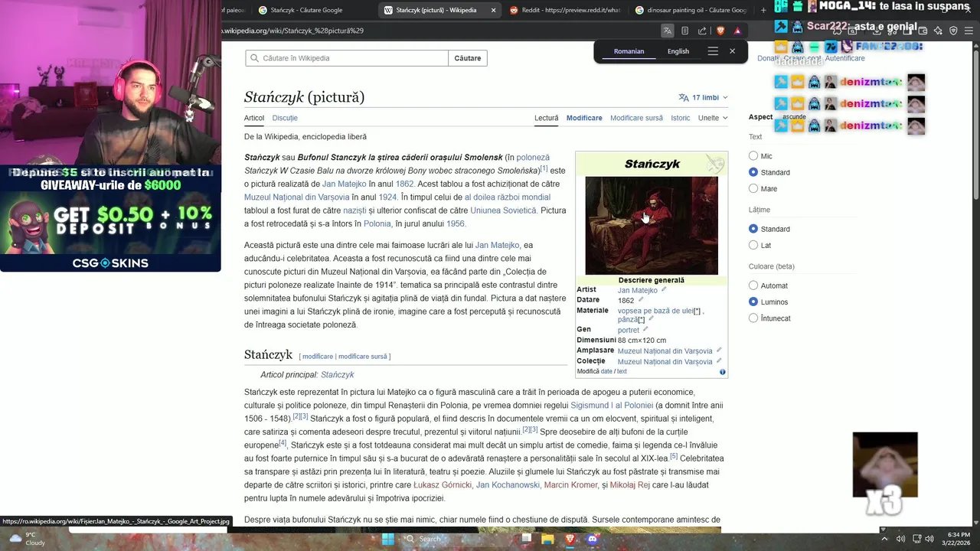
Task: Click the Brave Rewards triangle icon
Action: 737,31
